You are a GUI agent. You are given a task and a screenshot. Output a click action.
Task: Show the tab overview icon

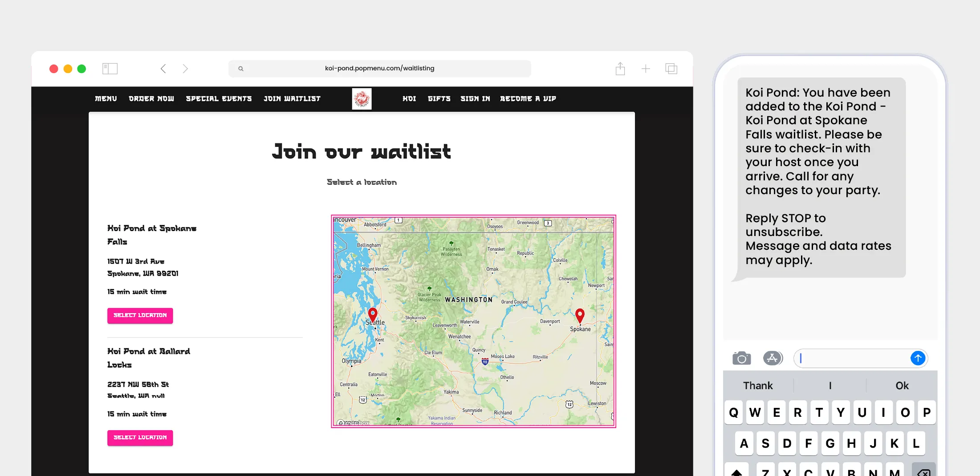(x=671, y=69)
